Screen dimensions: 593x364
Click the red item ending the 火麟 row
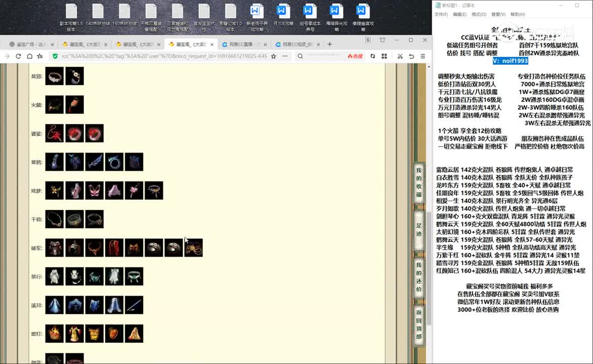pyautogui.click(x=74, y=105)
